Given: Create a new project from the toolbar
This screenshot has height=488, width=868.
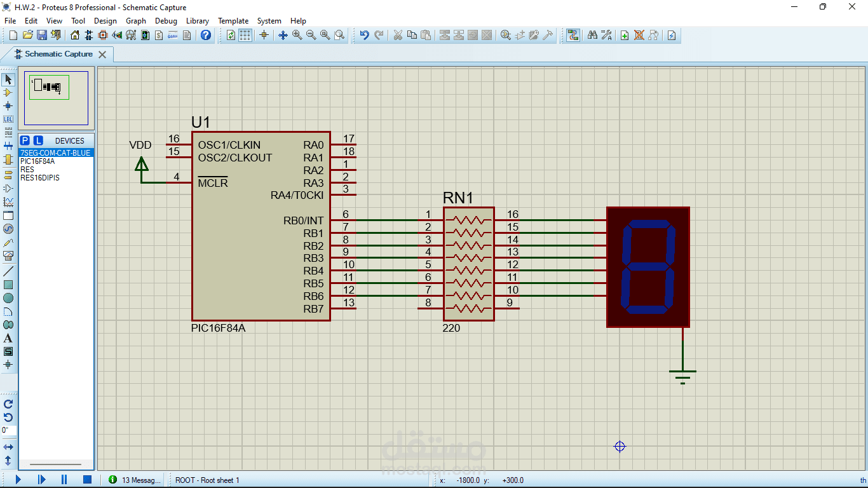Looking at the screenshot, I should click(12, 35).
